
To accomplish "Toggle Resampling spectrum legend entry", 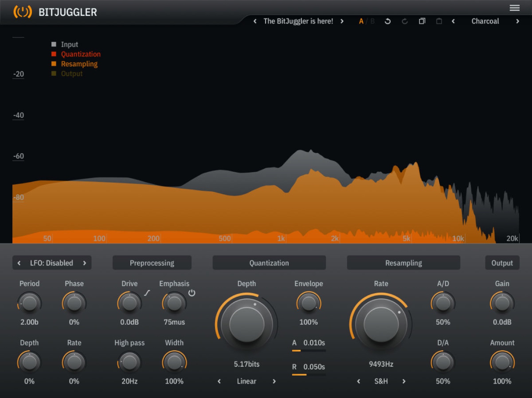I will click(x=74, y=63).
